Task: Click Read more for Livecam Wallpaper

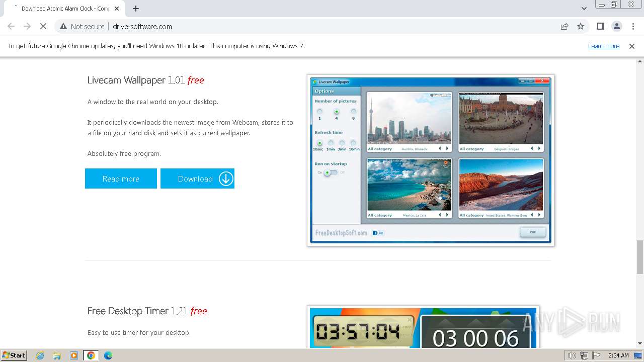Action: [121, 178]
